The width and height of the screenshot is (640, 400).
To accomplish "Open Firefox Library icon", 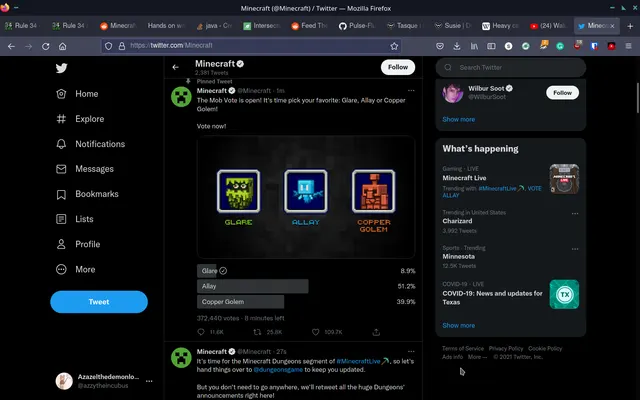I will coord(474,46).
